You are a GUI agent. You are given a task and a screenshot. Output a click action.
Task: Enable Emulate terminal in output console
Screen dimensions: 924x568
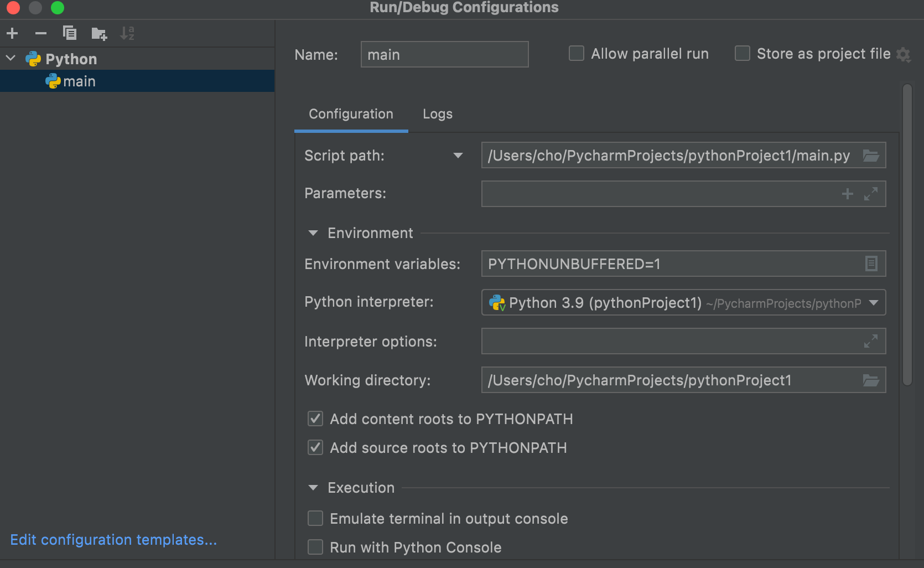point(315,519)
